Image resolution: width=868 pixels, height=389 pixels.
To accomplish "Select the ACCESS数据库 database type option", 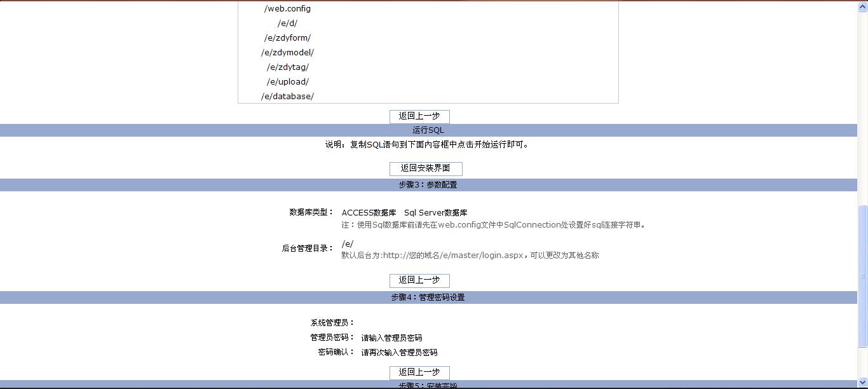I will click(369, 213).
